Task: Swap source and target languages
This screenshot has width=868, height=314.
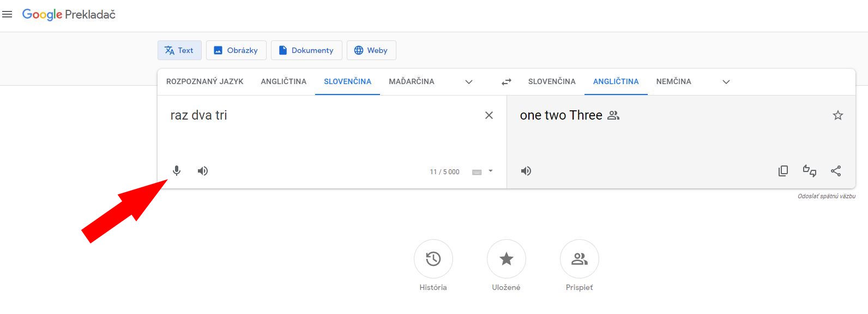Action: 507,82
